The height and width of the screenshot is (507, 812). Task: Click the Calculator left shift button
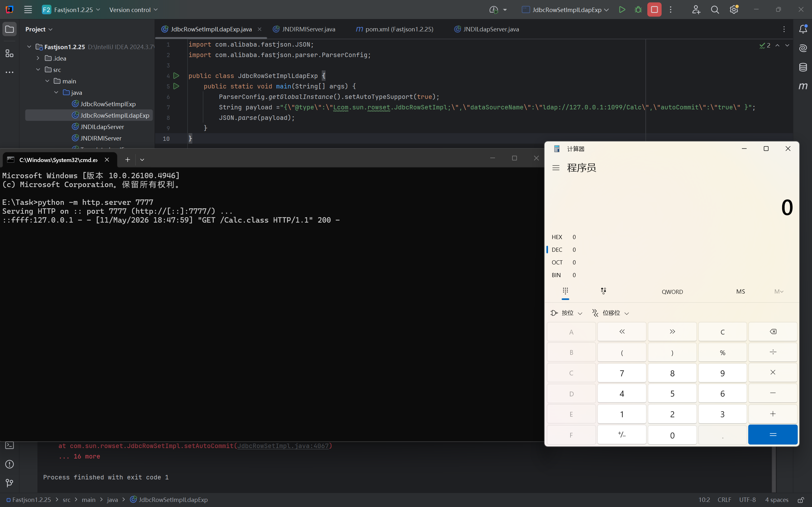coord(622,332)
